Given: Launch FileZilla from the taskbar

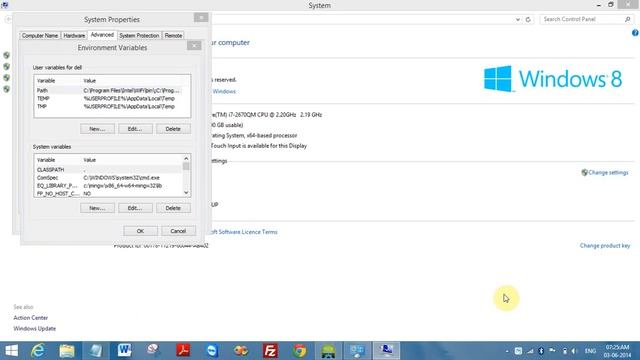Looking at the screenshot, I should (x=270, y=351).
